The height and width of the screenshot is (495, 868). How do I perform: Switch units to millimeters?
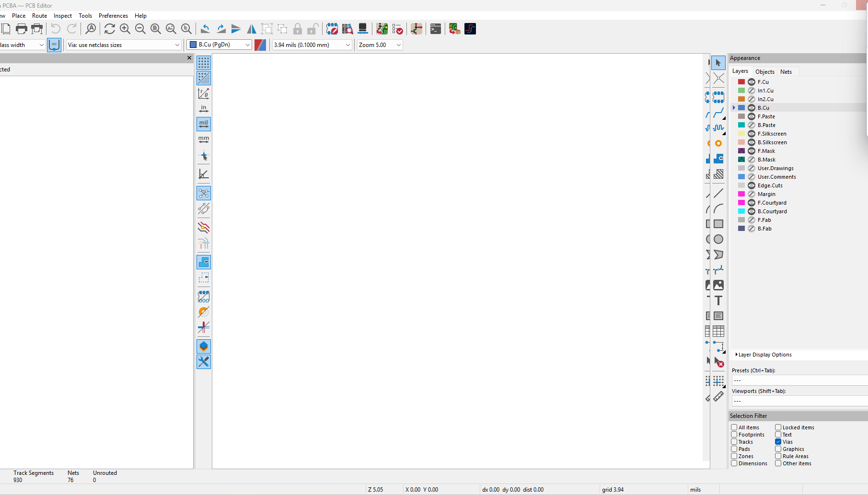[204, 139]
